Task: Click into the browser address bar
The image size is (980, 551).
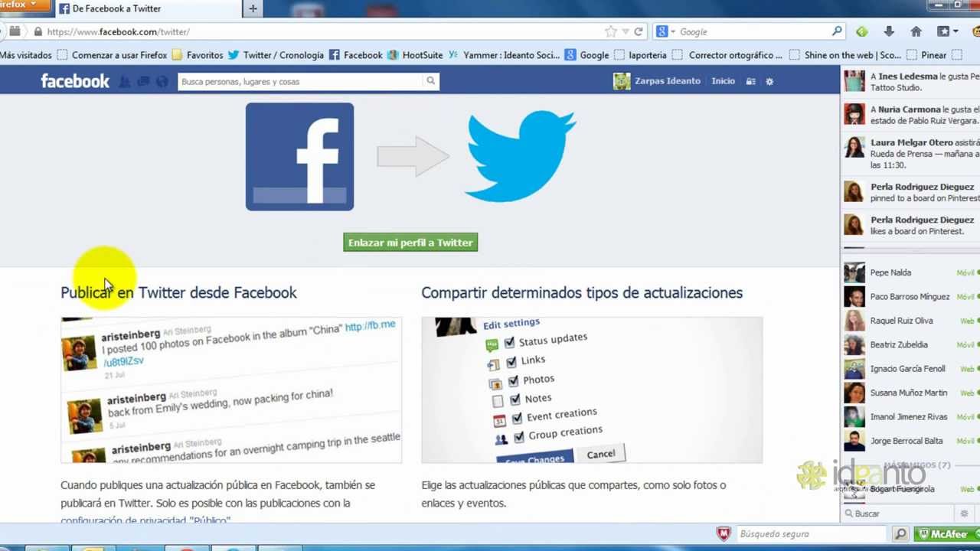Action: (x=322, y=31)
